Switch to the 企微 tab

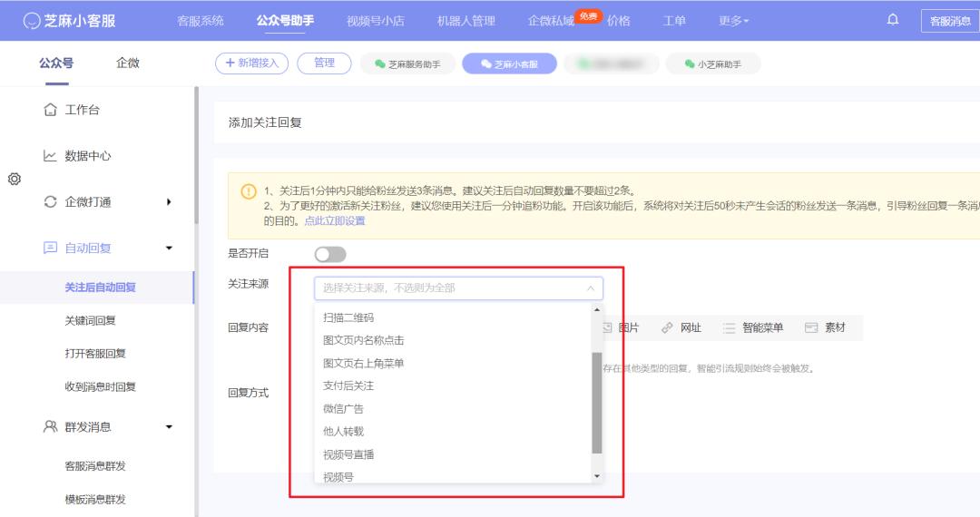[x=128, y=63]
